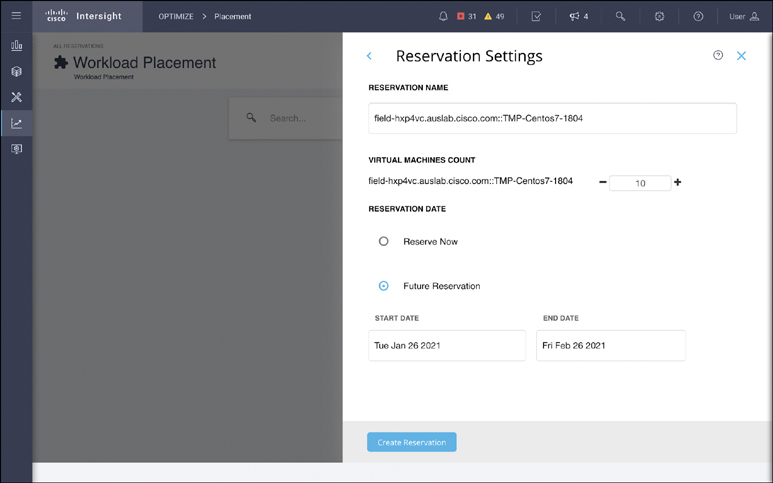Open the End Date picker field

(610, 345)
